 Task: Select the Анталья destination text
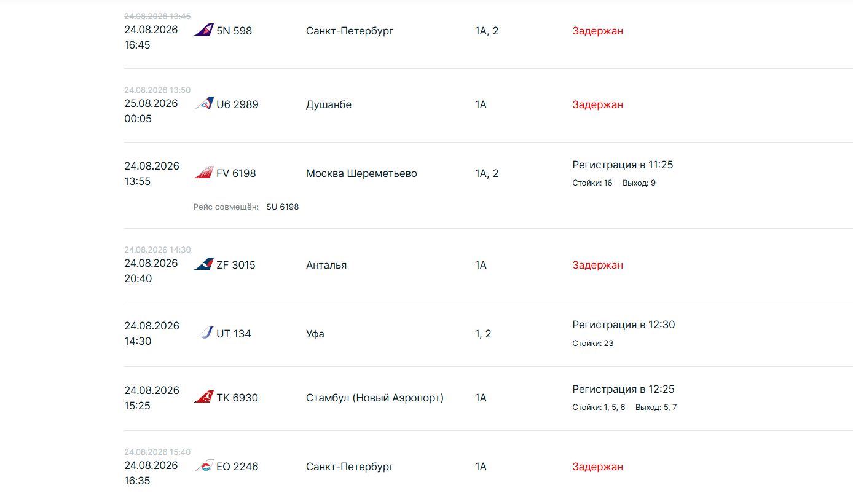326,265
